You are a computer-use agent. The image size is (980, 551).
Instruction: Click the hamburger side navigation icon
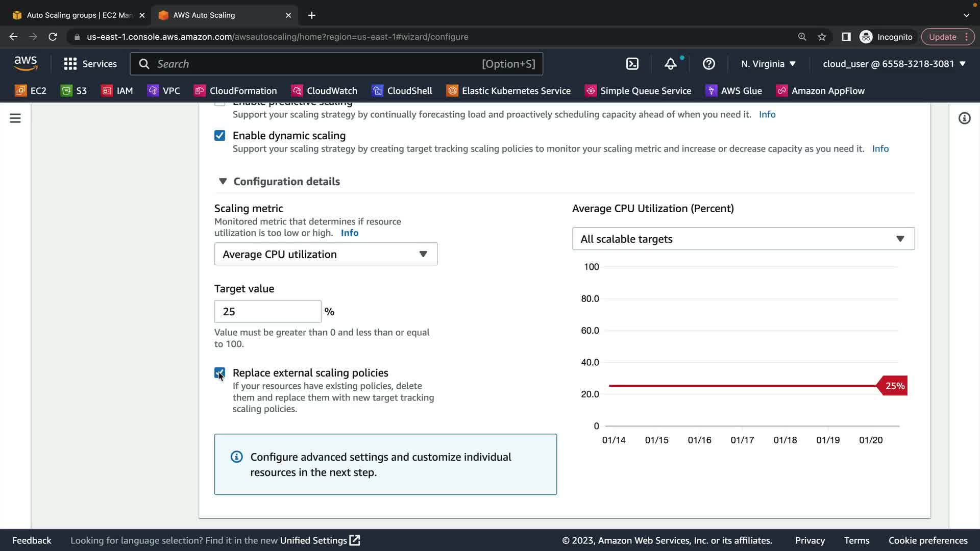click(15, 118)
